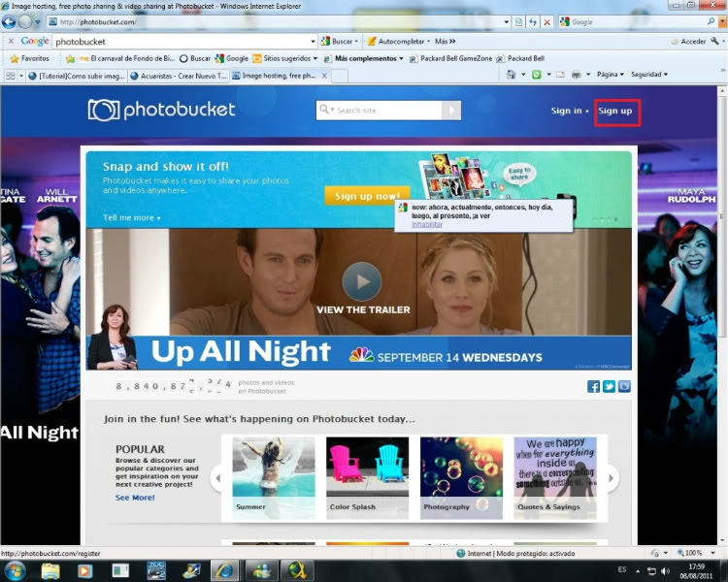Switch to the Tutorial Como subir imag tab
This screenshot has width=728, height=582.
pos(77,76)
